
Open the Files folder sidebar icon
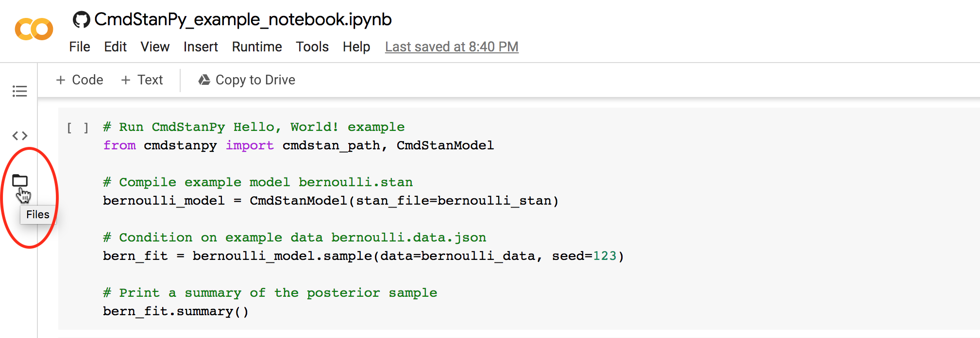coord(20,180)
